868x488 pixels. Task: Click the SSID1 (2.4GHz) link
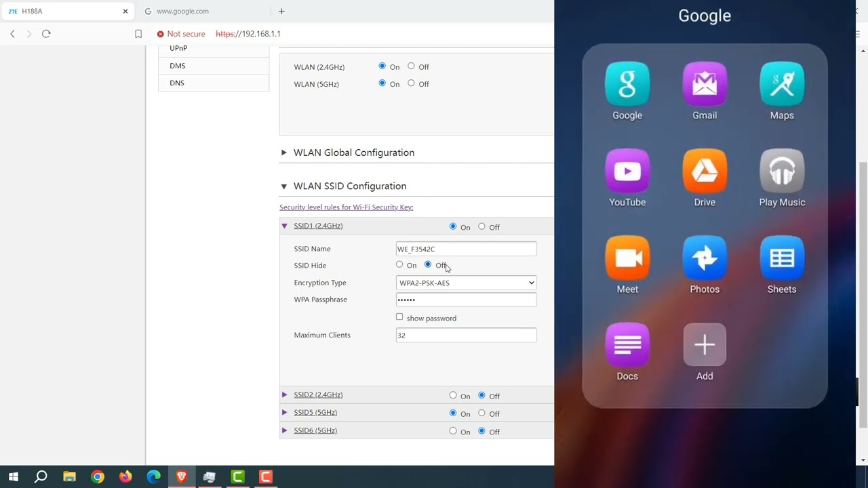tap(318, 226)
